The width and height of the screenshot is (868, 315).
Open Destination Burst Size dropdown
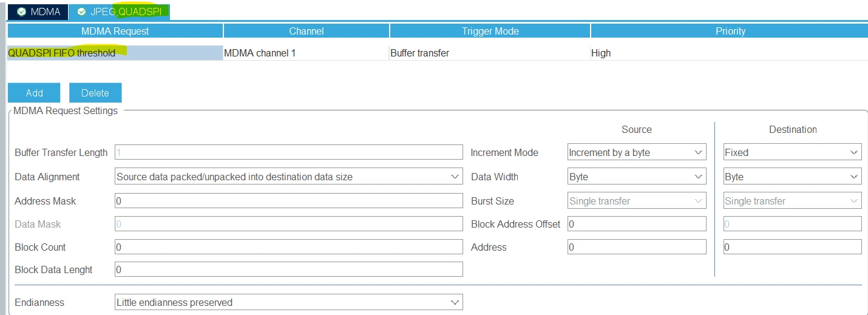coord(793,201)
